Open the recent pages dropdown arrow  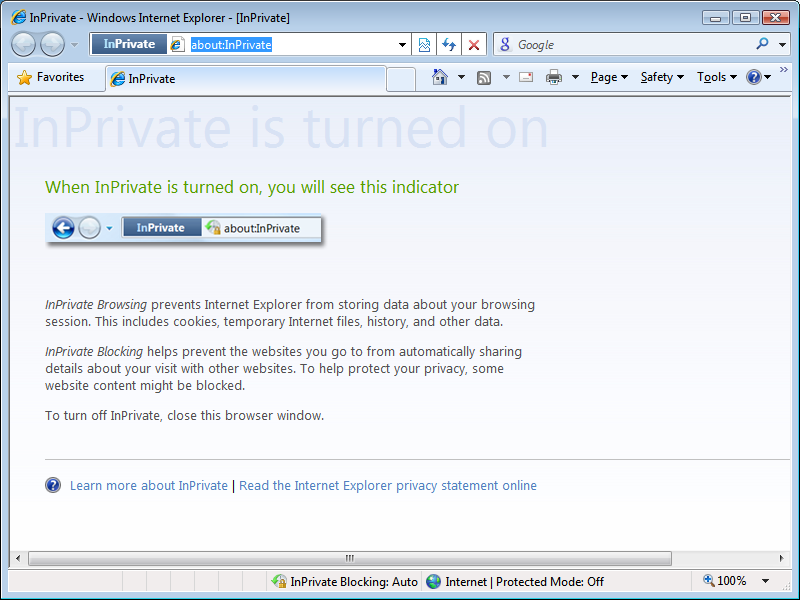74,45
